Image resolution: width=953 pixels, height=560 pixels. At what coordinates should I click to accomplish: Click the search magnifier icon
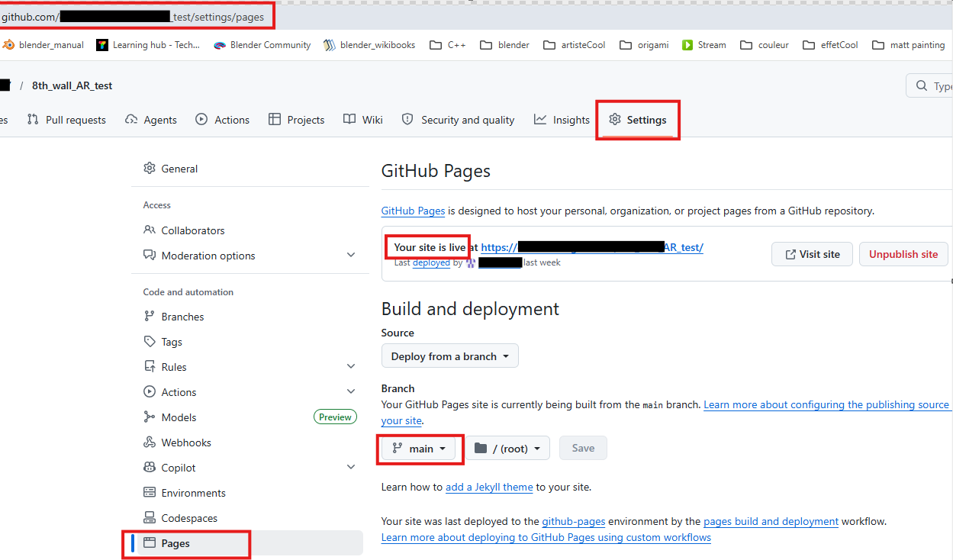(922, 86)
